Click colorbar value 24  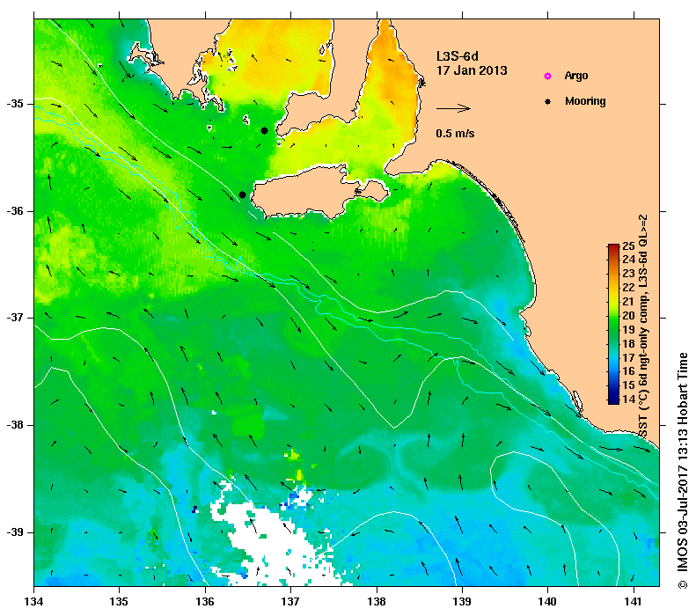628,260
